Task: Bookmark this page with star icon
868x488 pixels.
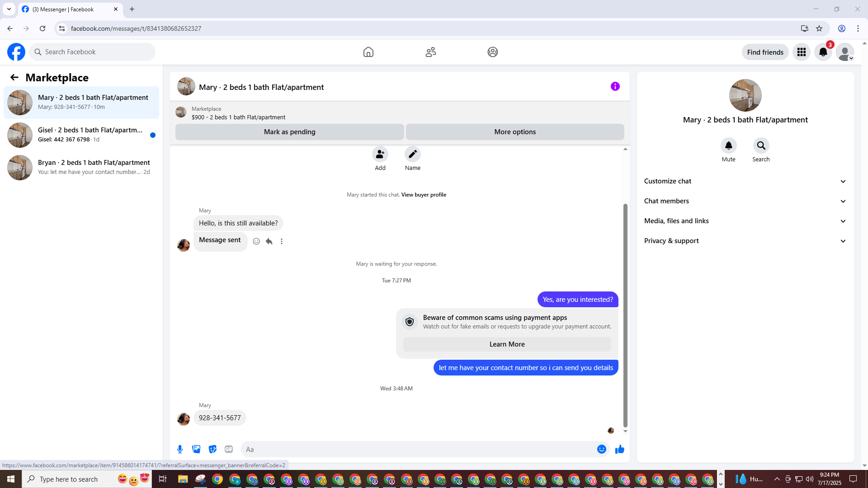Action: [819, 28]
